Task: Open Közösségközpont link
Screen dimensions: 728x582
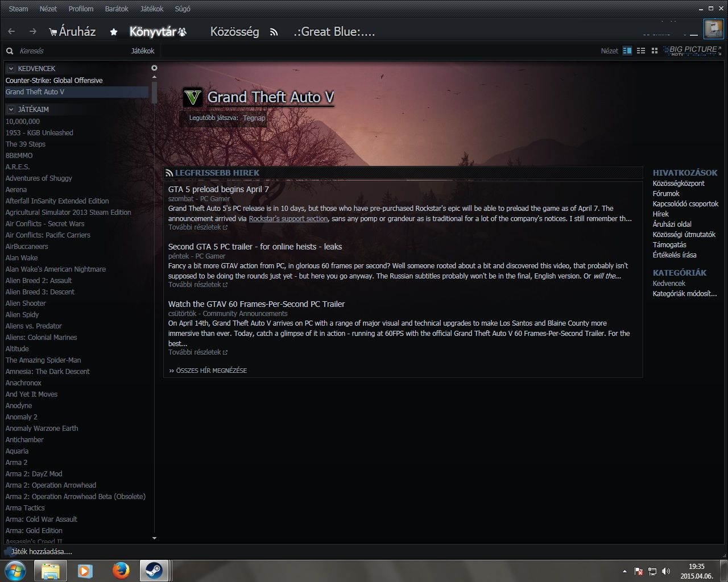Action: point(679,184)
